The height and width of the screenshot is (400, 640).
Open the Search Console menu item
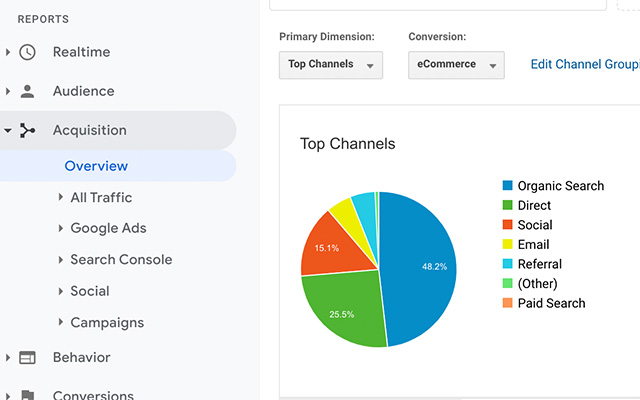[121, 259]
